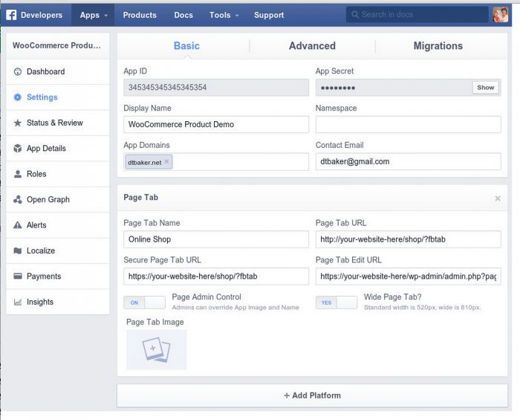
Task: Upload a Page Tab Image
Action: pyautogui.click(x=157, y=349)
